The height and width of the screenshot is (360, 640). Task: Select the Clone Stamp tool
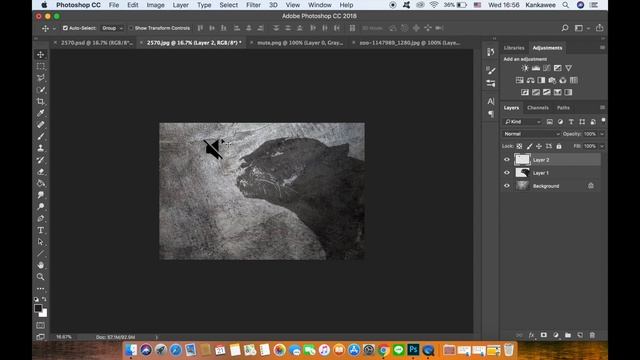pos(40,148)
